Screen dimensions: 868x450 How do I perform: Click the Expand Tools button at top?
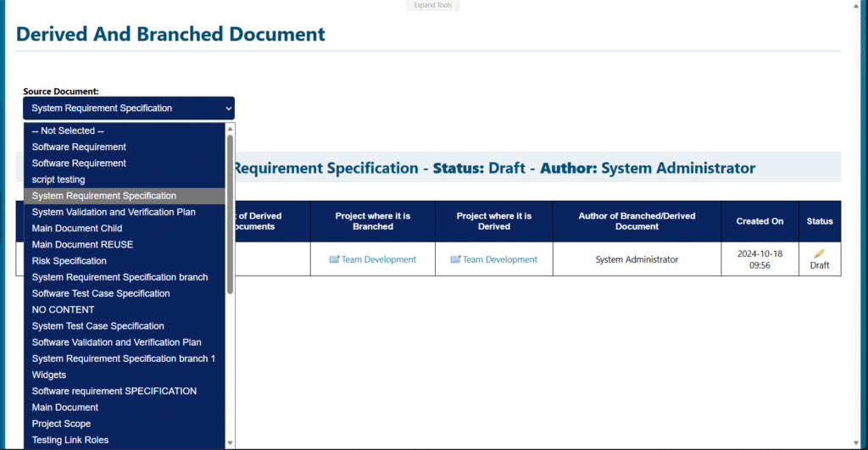point(433,5)
